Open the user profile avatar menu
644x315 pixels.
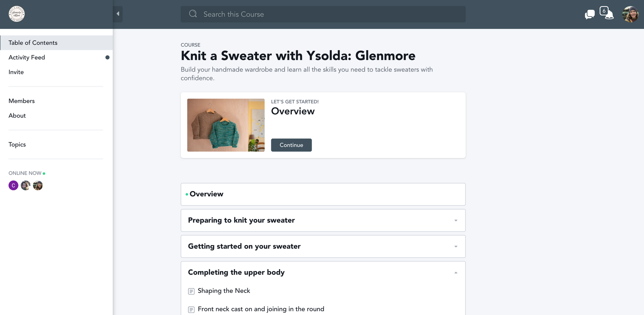pyautogui.click(x=630, y=14)
